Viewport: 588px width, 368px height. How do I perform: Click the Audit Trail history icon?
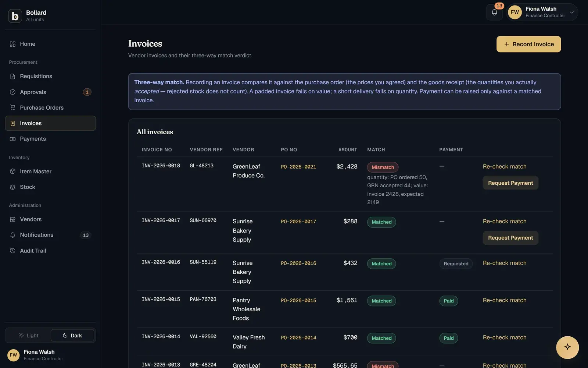tap(12, 251)
